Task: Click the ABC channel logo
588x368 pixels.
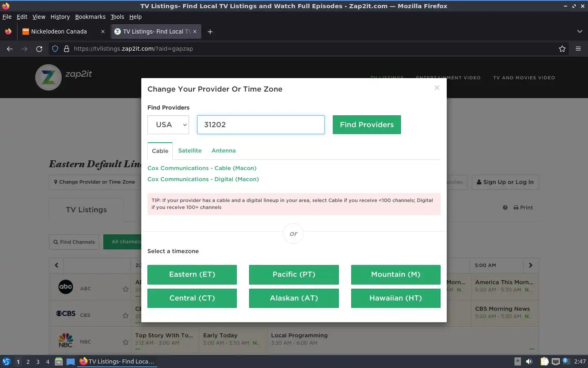Action: click(x=65, y=287)
